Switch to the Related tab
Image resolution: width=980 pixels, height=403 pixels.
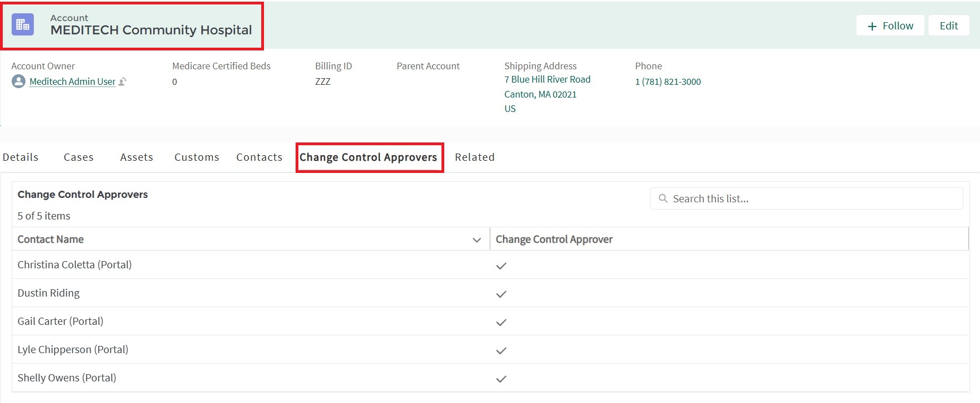[x=475, y=157]
